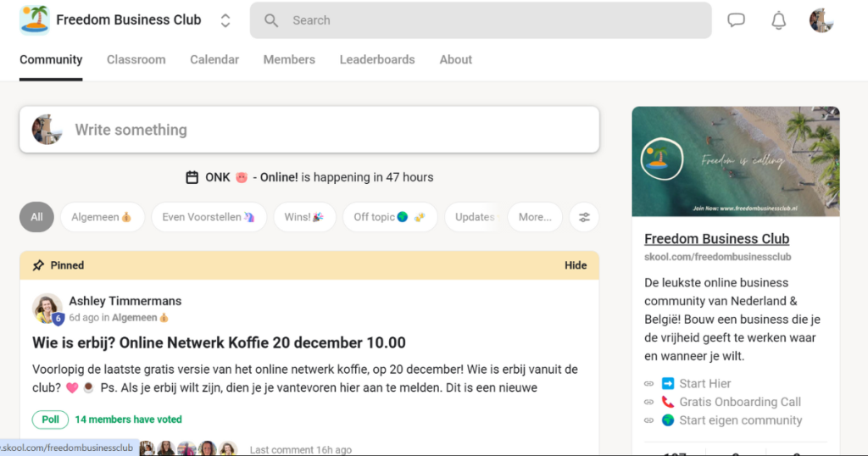Viewport: 868px width, 456px height.
Task: Switch to the Classroom tab
Action: tap(136, 60)
